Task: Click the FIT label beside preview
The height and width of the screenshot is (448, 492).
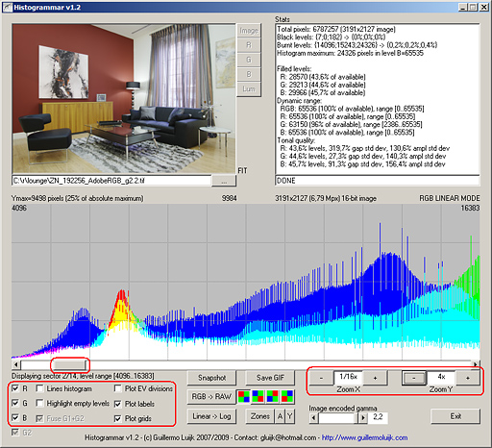Action: (242, 171)
